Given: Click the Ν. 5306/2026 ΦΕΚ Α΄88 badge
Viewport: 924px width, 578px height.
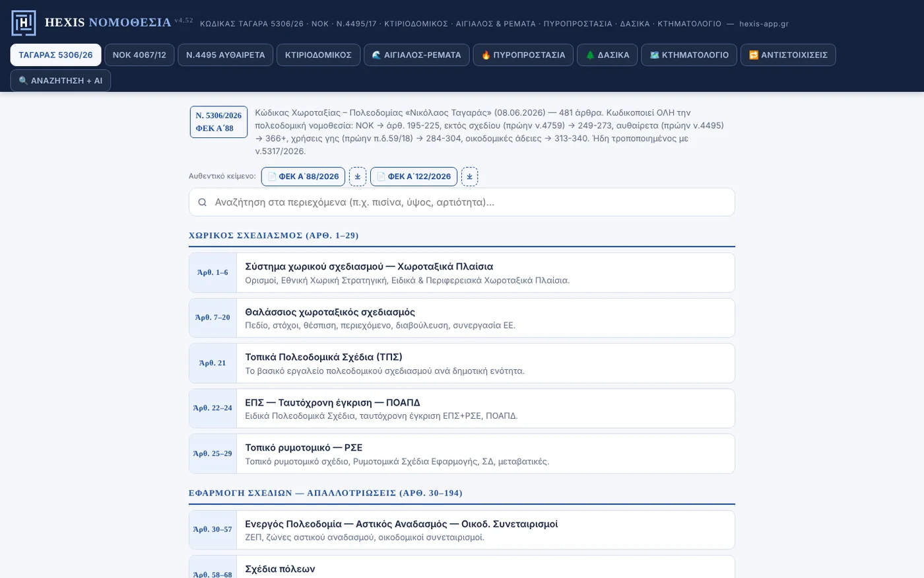Looking at the screenshot, I should (x=218, y=122).
